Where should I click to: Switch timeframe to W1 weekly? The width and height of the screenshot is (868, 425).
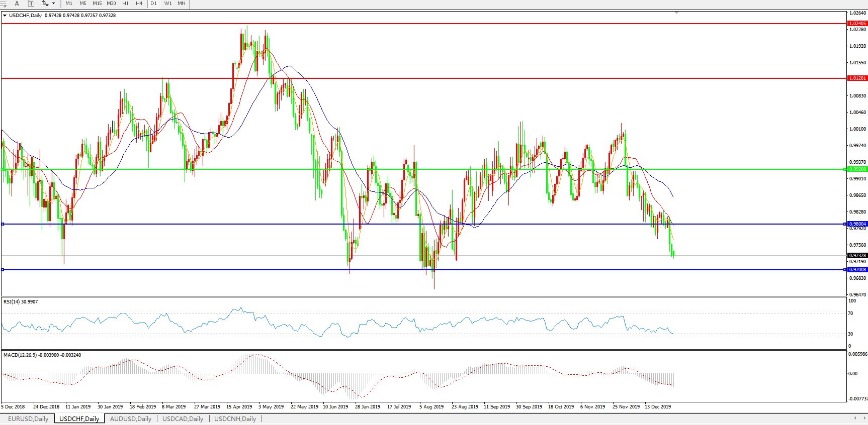(x=168, y=4)
